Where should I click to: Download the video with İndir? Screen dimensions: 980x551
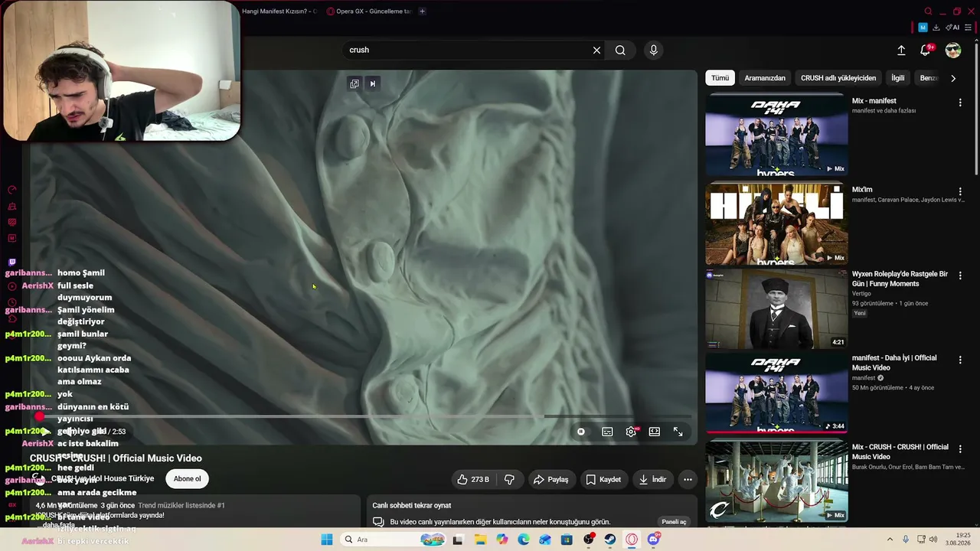tap(652, 480)
